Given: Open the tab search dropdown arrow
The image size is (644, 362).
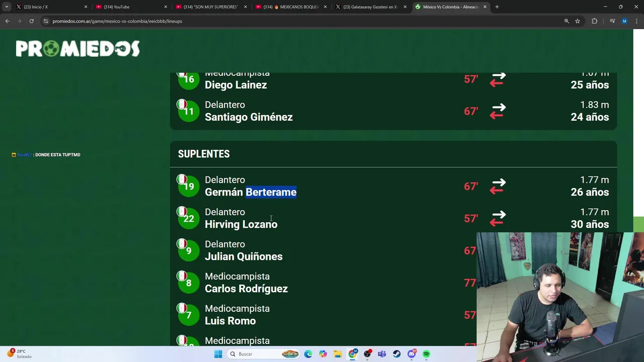Looking at the screenshot, I should [x=7, y=7].
